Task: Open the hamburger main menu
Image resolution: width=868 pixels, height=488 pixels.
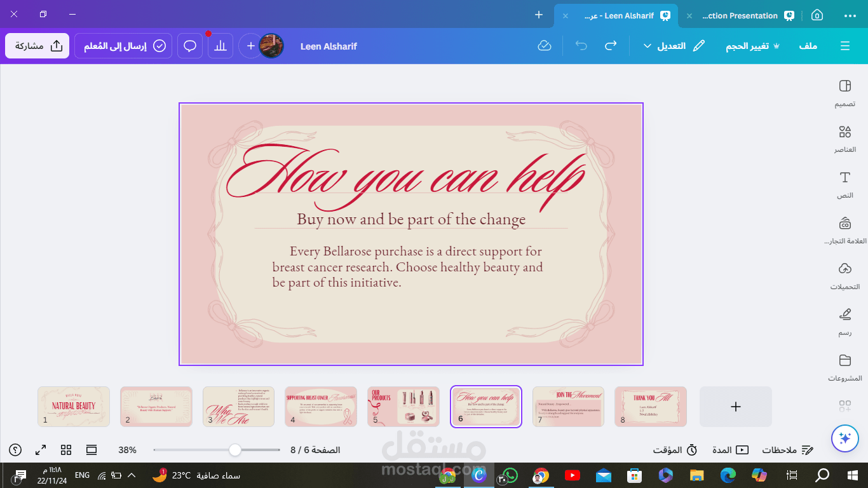Action: tap(844, 46)
